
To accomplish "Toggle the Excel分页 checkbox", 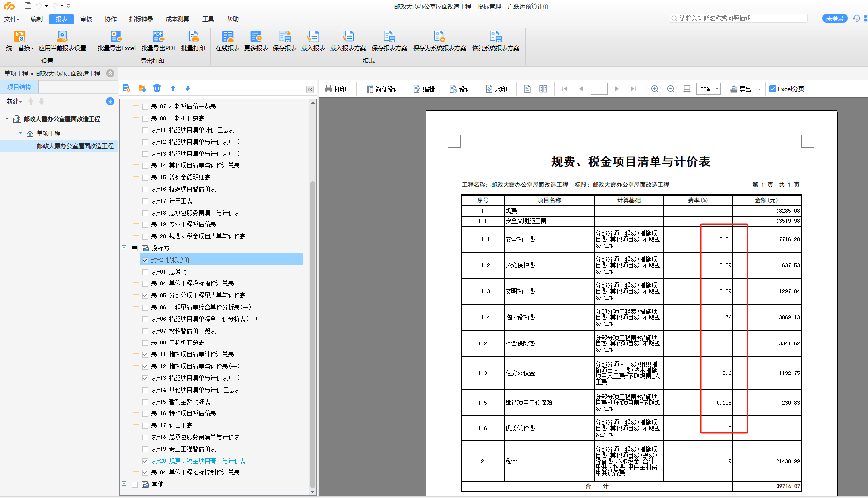I will point(773,89).
